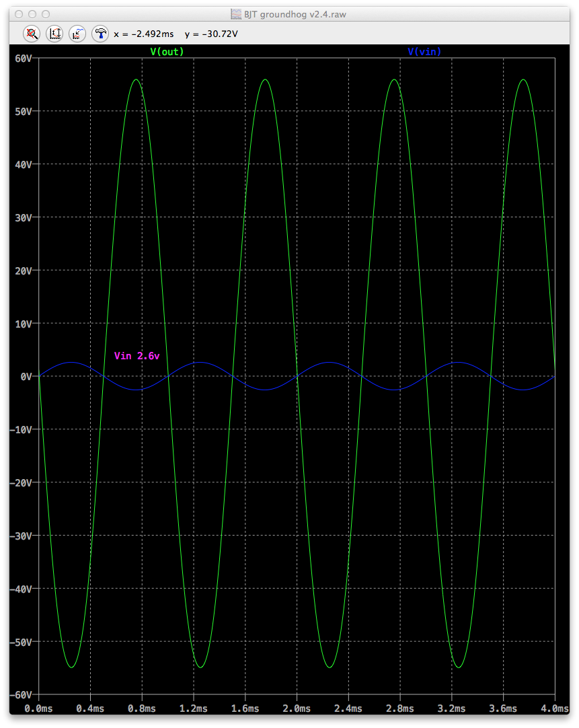Click the y = -30.72V cursor readout

(x=211, y=34)
